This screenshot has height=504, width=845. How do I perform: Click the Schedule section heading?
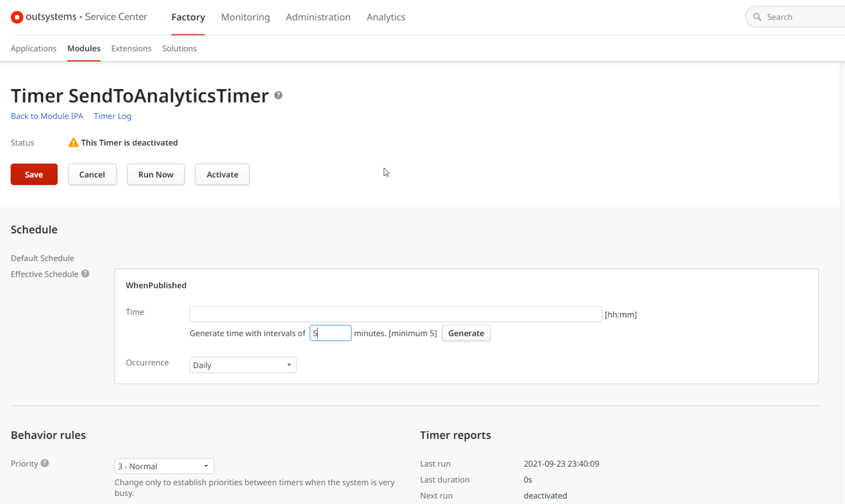click(34, 229)
